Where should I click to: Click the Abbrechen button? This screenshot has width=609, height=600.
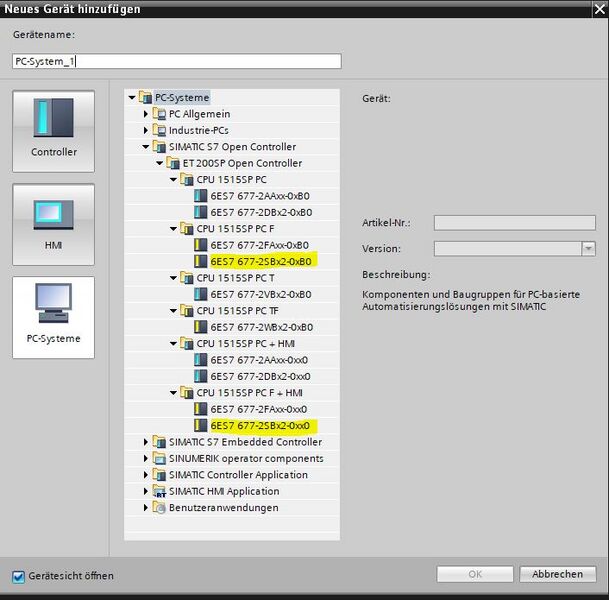pos(557,574)
